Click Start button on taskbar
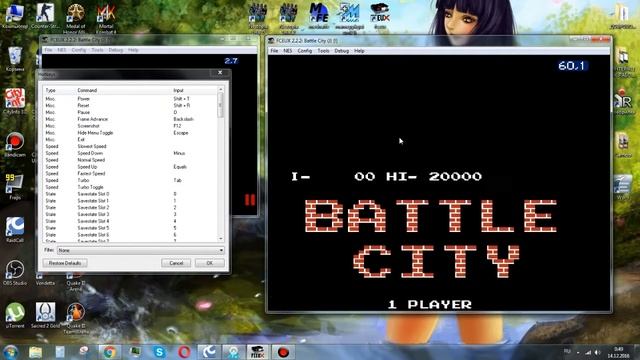This screenshot has width=640, height=360. [11, 352]
